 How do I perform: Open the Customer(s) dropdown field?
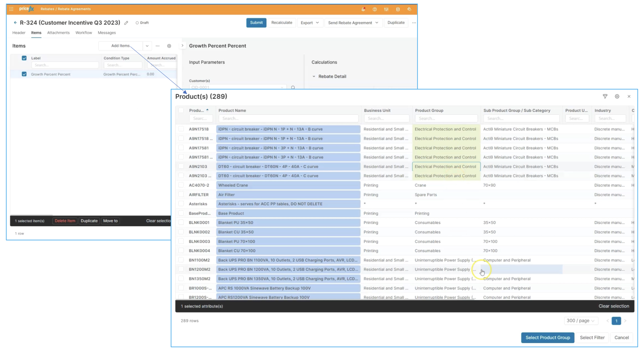(237, 87)
